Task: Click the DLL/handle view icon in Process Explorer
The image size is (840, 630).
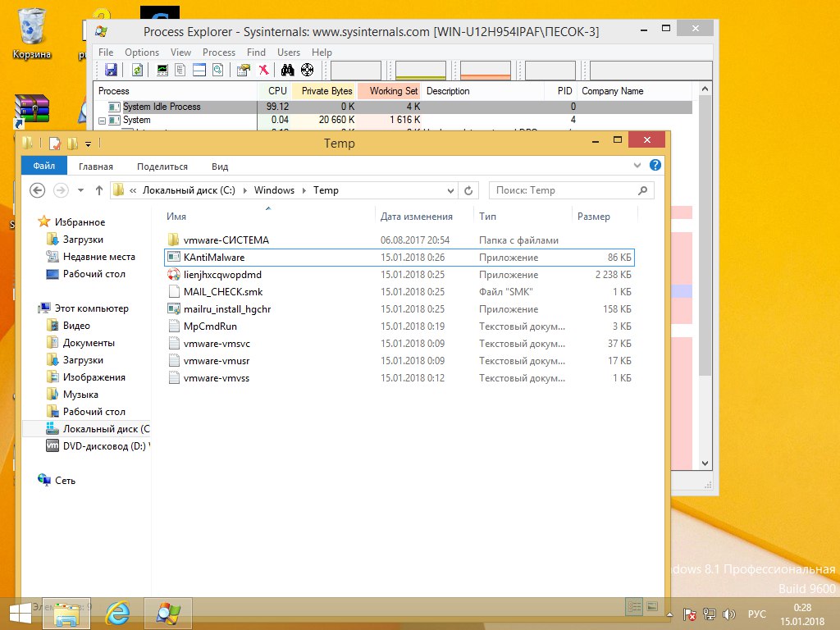Action: coord(217,70)
